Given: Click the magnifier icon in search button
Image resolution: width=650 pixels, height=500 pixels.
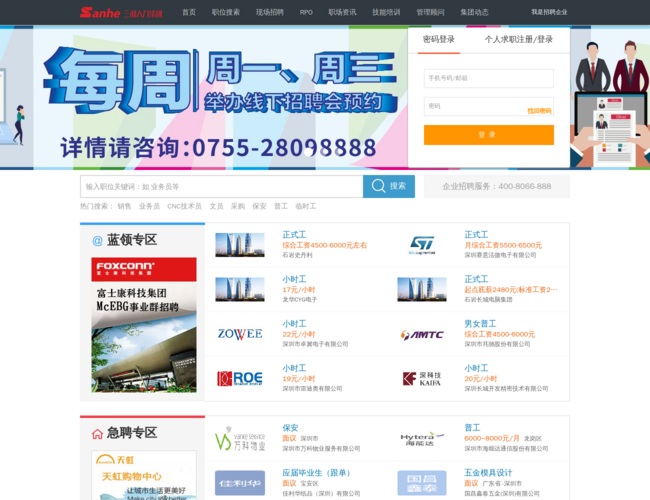Looking at the screenshot, I should (x=378, y=186).
